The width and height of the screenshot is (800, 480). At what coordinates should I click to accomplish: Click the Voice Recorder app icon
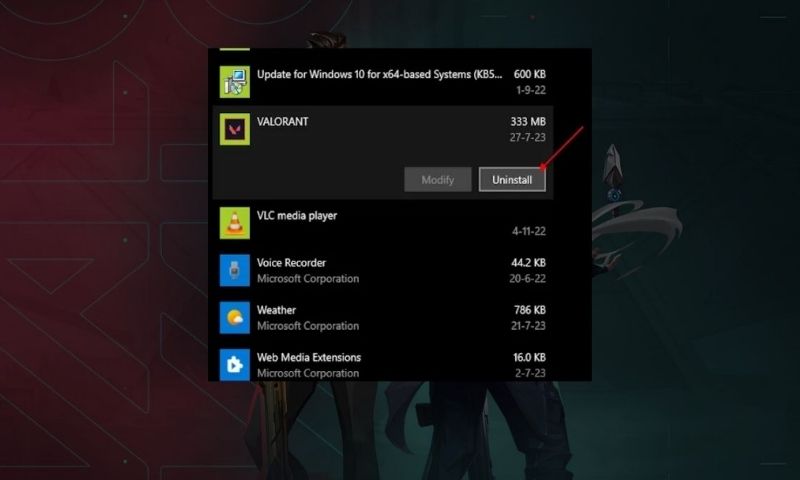235,270
